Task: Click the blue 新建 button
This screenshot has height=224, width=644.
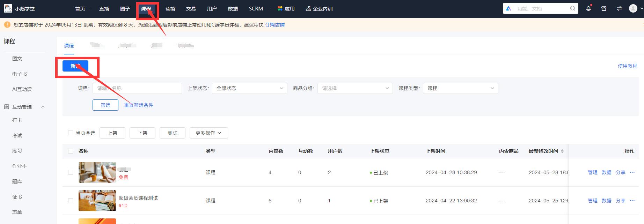Action: point(75,66)
